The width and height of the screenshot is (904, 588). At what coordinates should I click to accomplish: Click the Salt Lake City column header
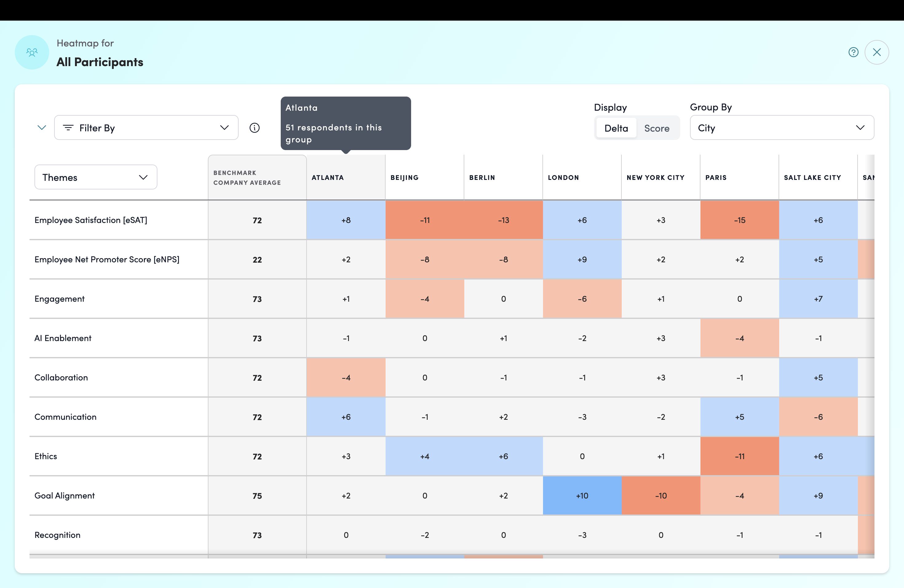(812, 177)
